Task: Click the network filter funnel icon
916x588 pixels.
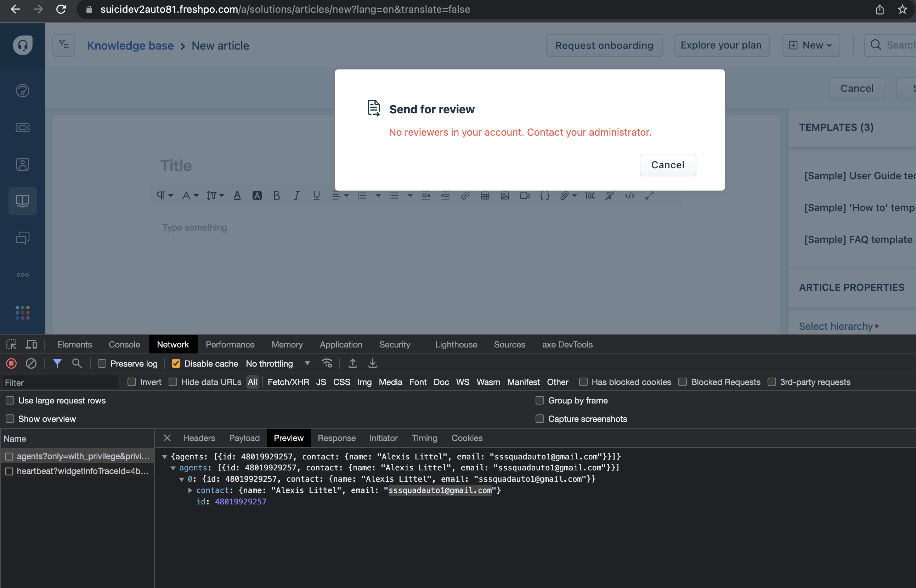Action: 57,363
